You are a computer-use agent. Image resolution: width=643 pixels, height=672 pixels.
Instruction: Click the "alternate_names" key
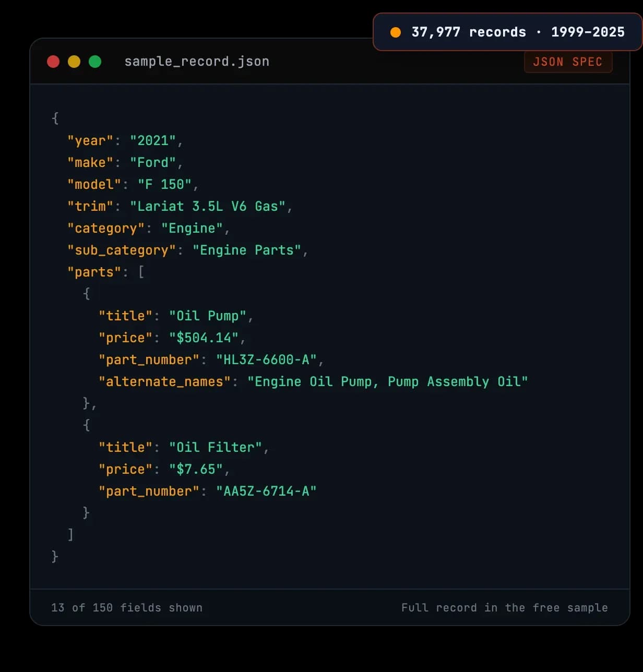click(x=165, y=382)
